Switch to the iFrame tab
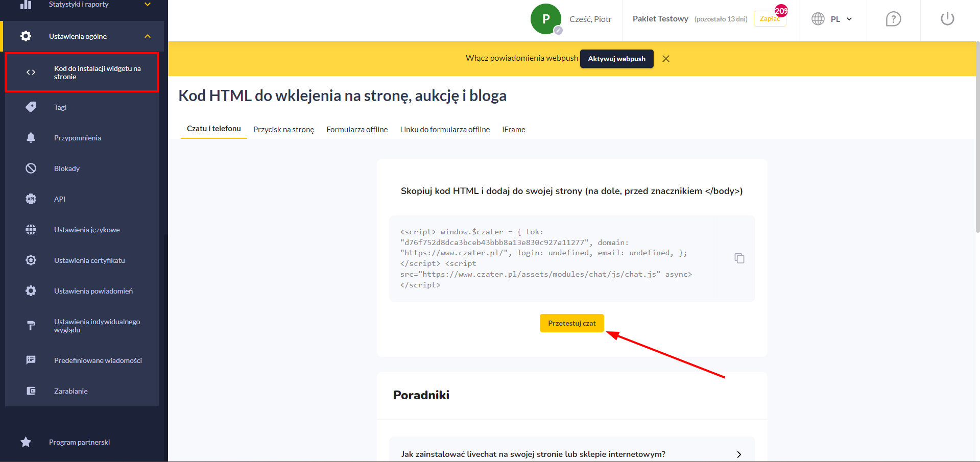Screen dimensions: 980x462 [x=513, y=130]
